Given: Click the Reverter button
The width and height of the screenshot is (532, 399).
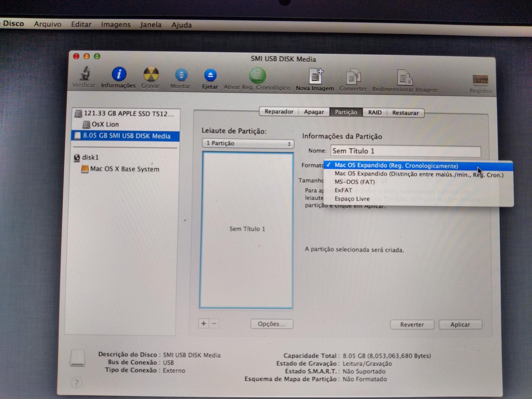Looking at the screenshot, I should (x=412, y=324).
